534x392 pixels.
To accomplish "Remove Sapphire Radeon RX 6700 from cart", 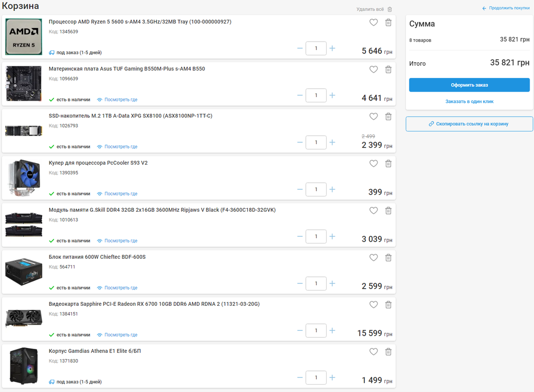I will pos(388,305).
